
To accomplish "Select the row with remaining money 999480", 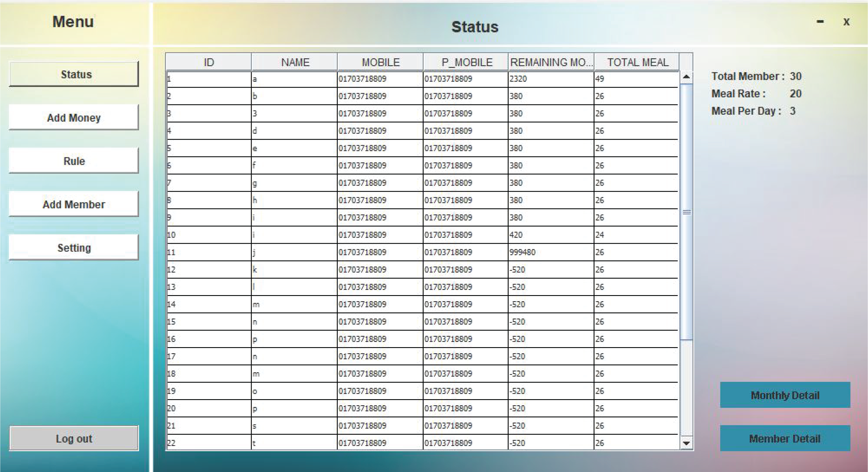I will (x=522, y=252).
